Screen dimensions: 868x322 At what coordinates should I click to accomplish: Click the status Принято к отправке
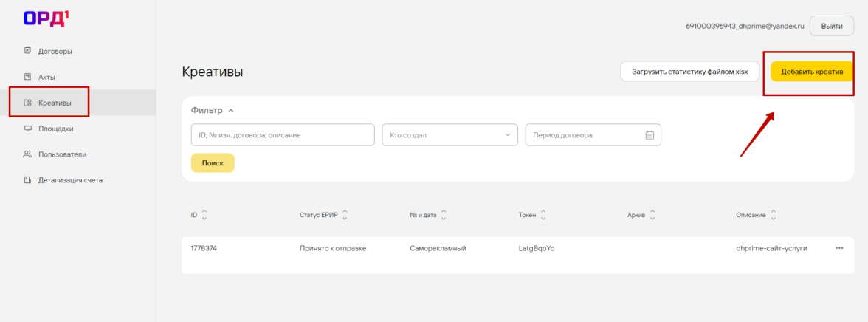coord(333,248)
